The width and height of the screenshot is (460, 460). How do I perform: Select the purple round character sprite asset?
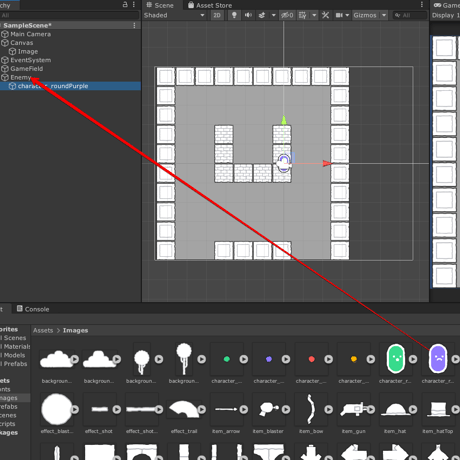(438, 359)
